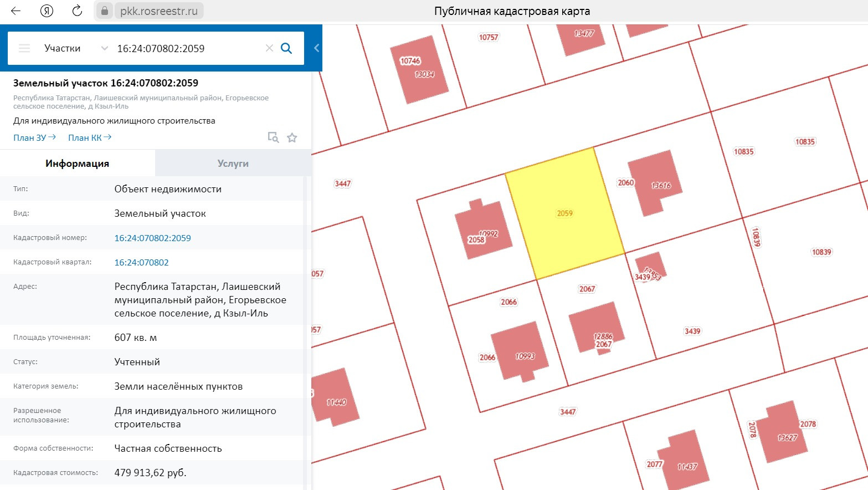The image size is (868, 490).
Task: Open the Yandex home button
Action: pyautogui.click(x=47, y=11)
